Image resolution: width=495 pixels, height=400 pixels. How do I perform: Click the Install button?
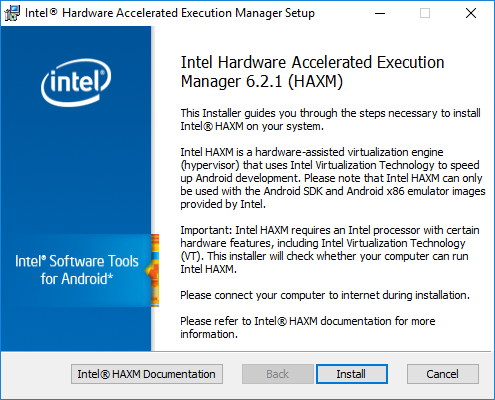352,374
